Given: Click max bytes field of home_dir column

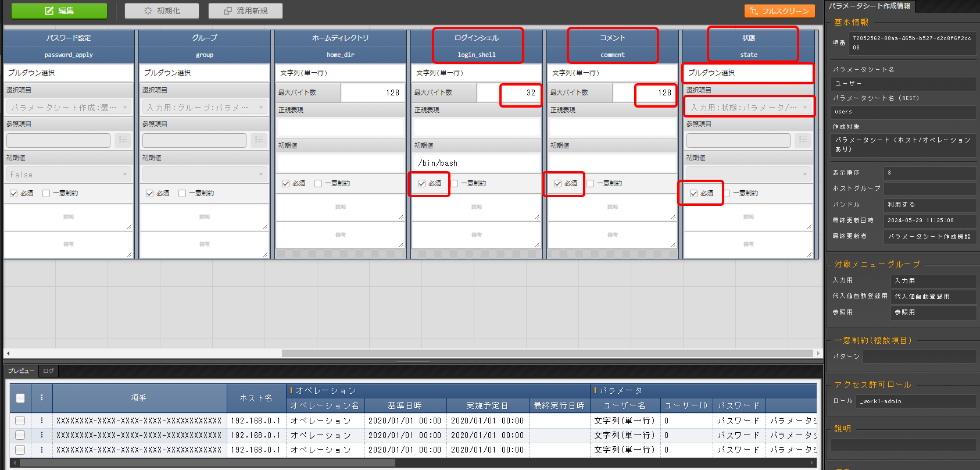Looking at the screenshot, I should coord(373,92).
